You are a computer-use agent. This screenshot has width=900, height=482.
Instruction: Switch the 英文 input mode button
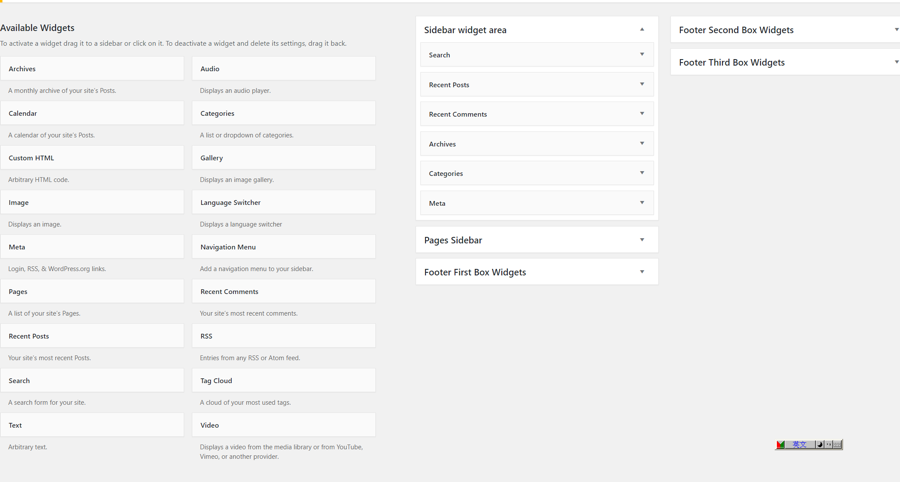point(799,445)
